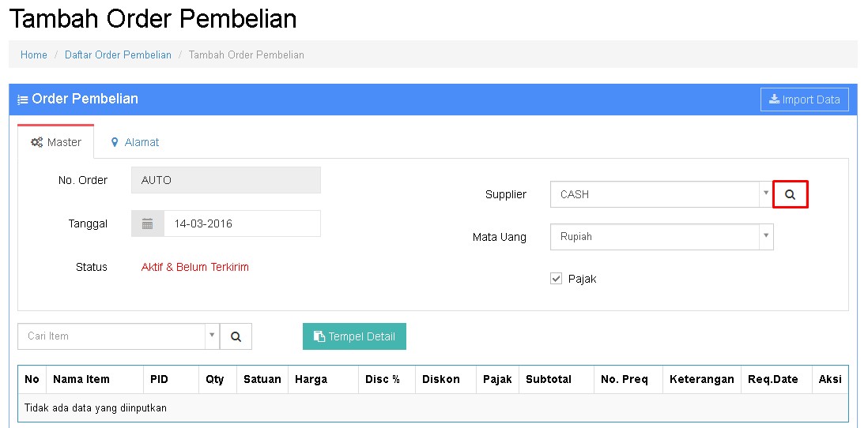Click the Harga column header
The image size is (868, 428).
click(x=311, y=380)
